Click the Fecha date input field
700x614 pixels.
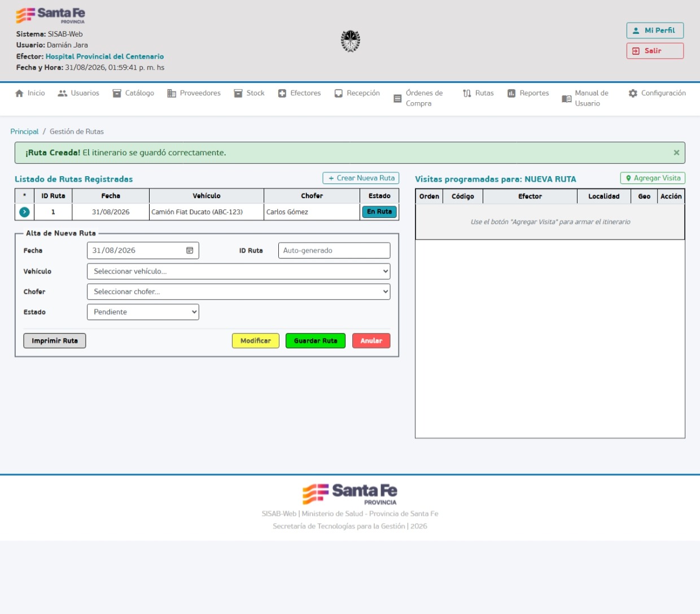(143, 251)
